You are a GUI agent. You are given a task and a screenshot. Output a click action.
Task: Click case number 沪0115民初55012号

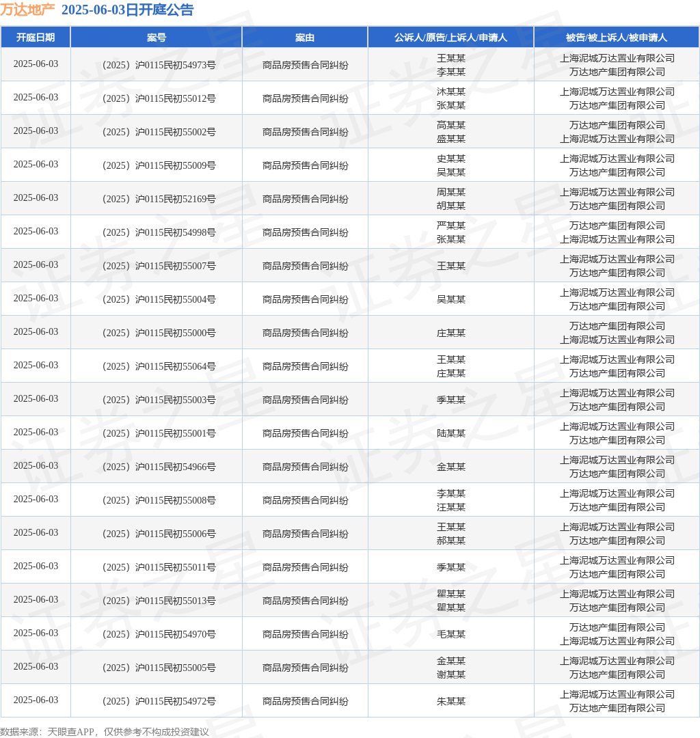pos(159,98)
